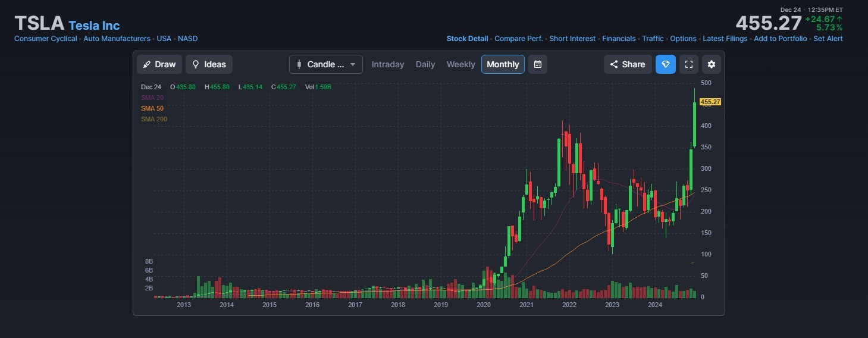The width and height of the screenshot is (868, 338).
Task: Click the H 455.80 high value
Action: 217,87
